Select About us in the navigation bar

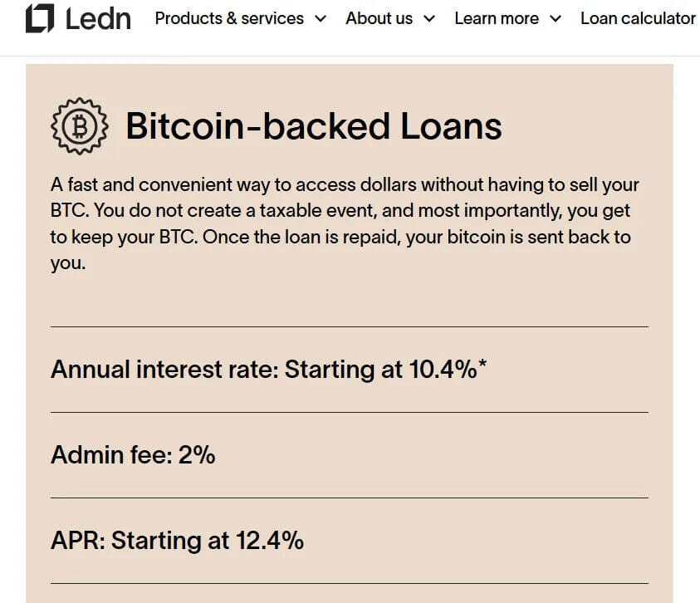click(x=379, y=18)
